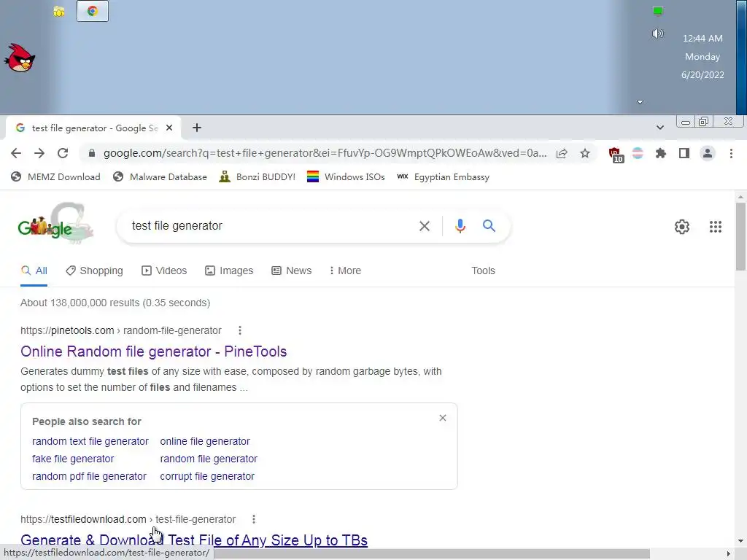747x560 pixels.
Task: Open Google quick settings gear
Action: coord(682,227)
